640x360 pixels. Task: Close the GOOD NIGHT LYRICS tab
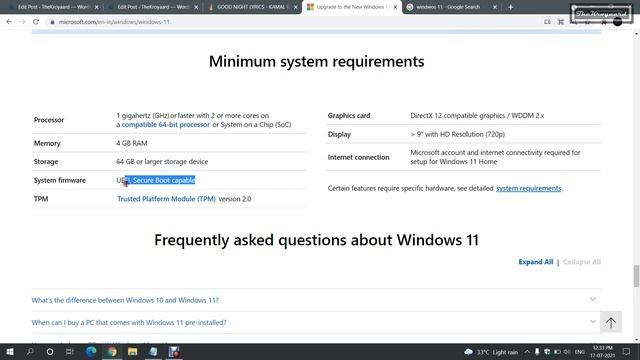[x=296, y=7]
